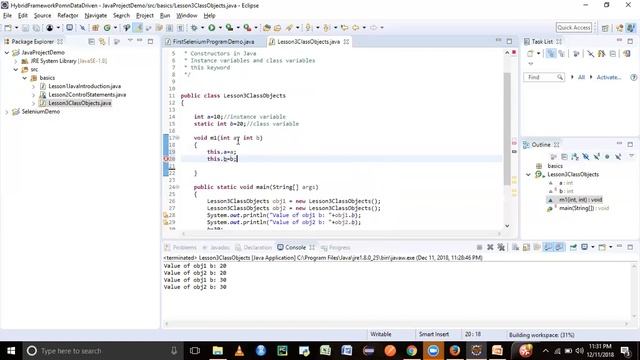Click the Open Perspective icon beside Quick Access
The height and width of the screenshot is (360, 640).
[605, 28]
